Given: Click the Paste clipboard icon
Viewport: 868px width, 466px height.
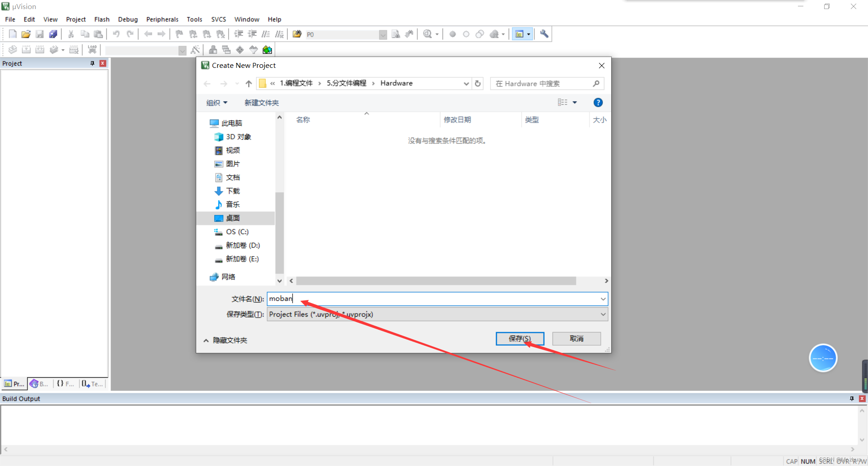Looking at the screenshot, I should click(x=98, y=34).
